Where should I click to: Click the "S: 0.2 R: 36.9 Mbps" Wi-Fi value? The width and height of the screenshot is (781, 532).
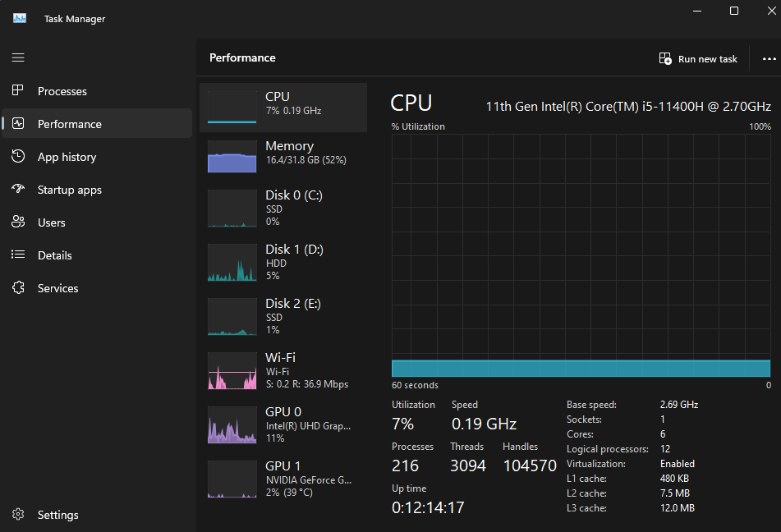(307, 384)
